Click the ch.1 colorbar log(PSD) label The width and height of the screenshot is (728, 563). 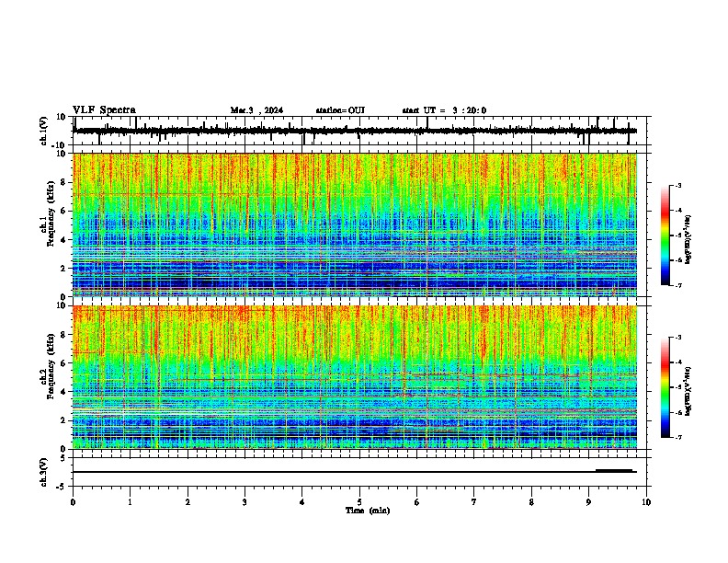[x=688, y=240]
